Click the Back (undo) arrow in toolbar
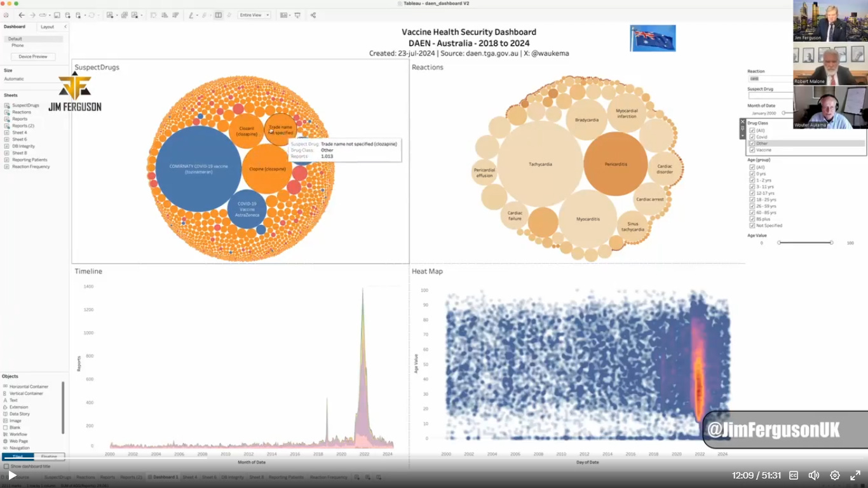 [22, 15]
